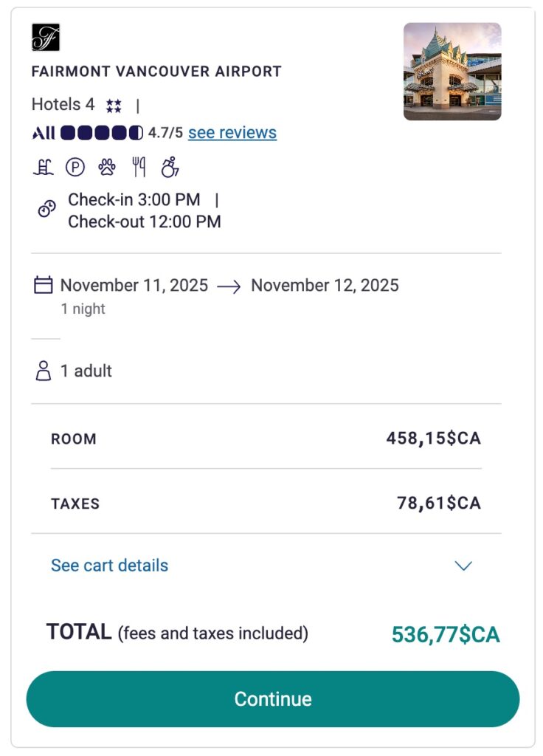Expand the See cart details chevron
This screenshot has height=756, width=543.
tap(463, 566)
